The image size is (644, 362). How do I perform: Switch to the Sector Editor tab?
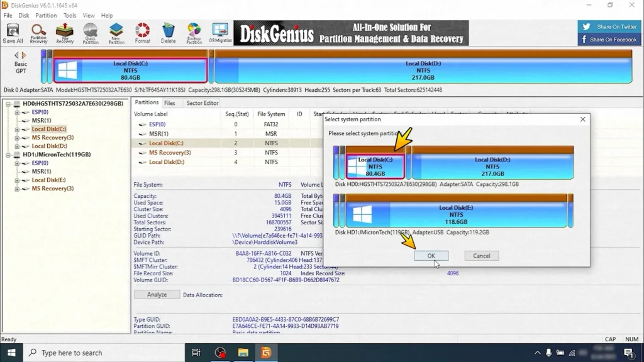pyautogui.click(x=203, y=103)
